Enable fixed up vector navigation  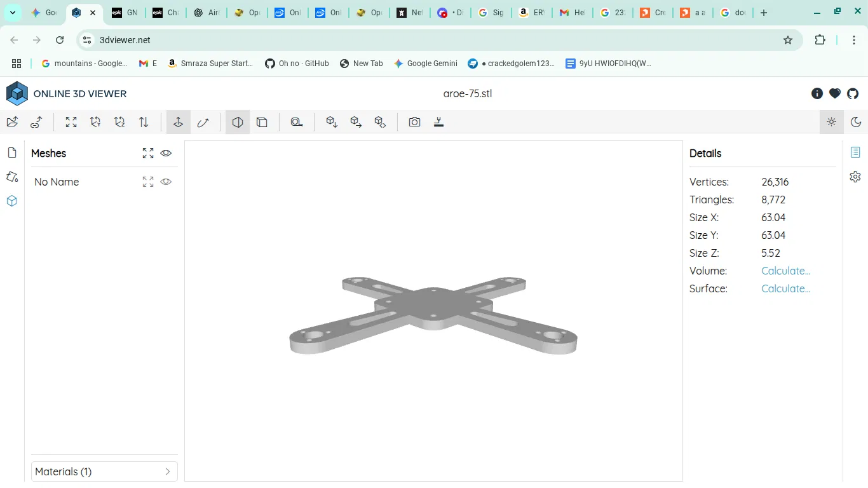[179, 122]
